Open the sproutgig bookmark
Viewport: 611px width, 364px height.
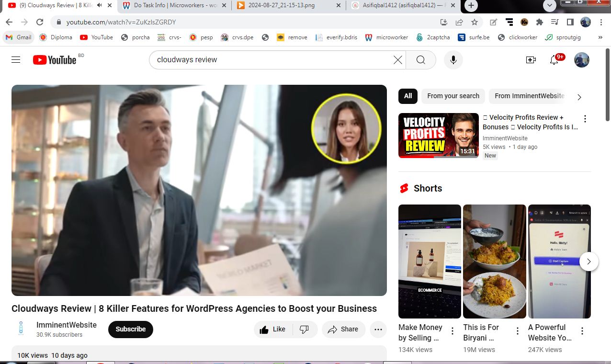point(562,37)
